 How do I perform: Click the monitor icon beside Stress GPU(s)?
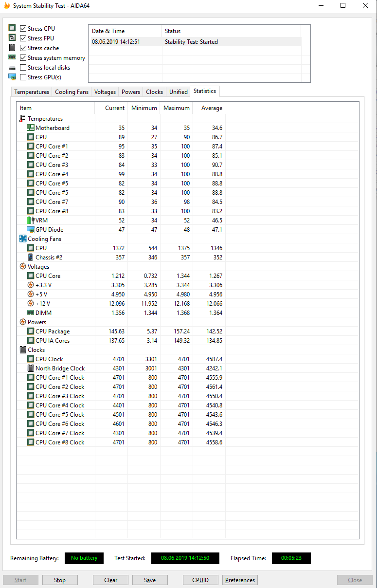[12, 77]
